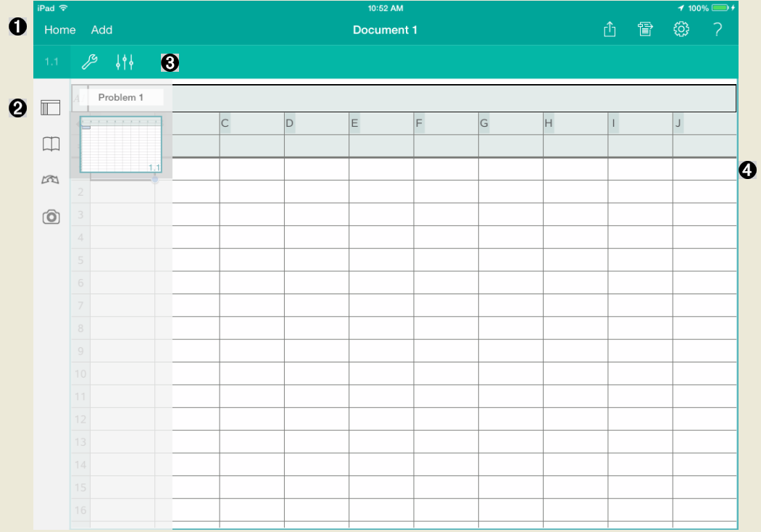Open Help with the question mark icon
761x532 pixels.
point(717,30)
